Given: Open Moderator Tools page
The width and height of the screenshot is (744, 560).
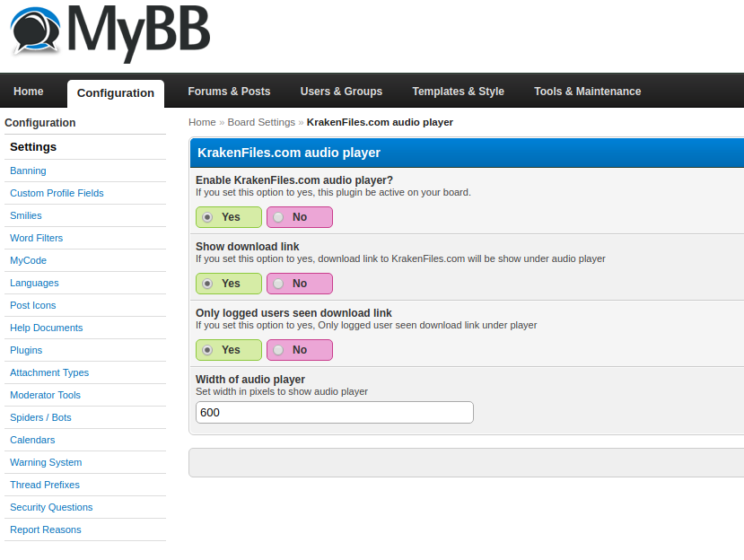Looking at the screenshot, I should [45, 395].
